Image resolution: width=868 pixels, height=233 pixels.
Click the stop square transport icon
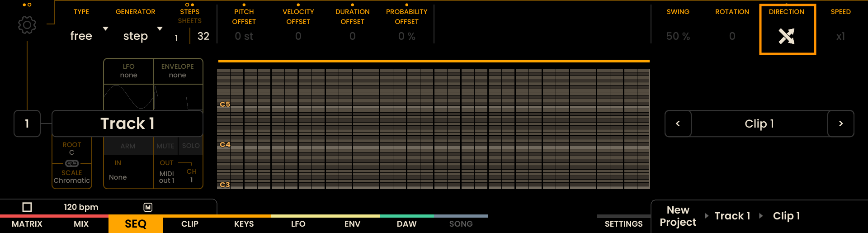tap(27, 207)
